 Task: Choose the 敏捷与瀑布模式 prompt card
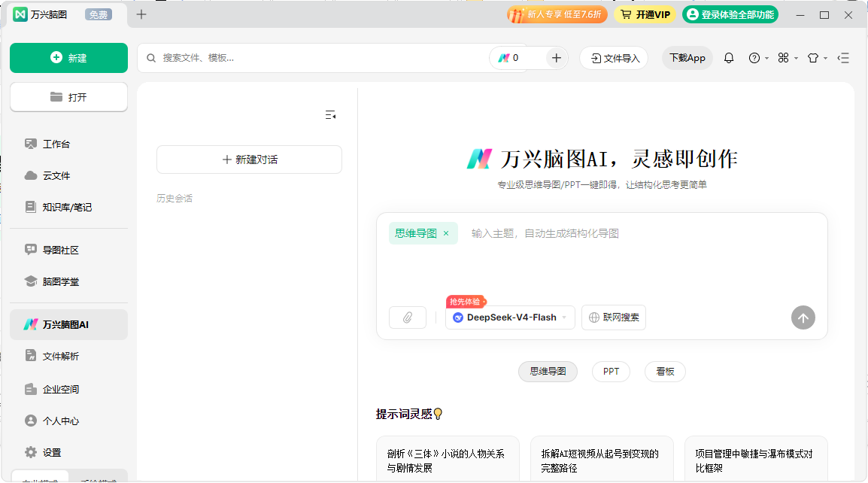coord(756,459)
